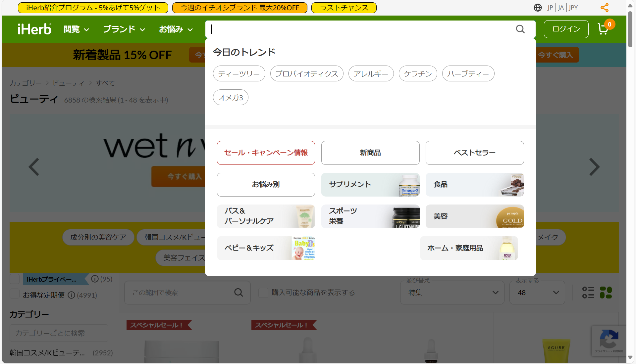The height and width of the screenshot is (364, 636).
Task: Select the プロバイオティクス trend tag
Action: [x=306, y=73]
